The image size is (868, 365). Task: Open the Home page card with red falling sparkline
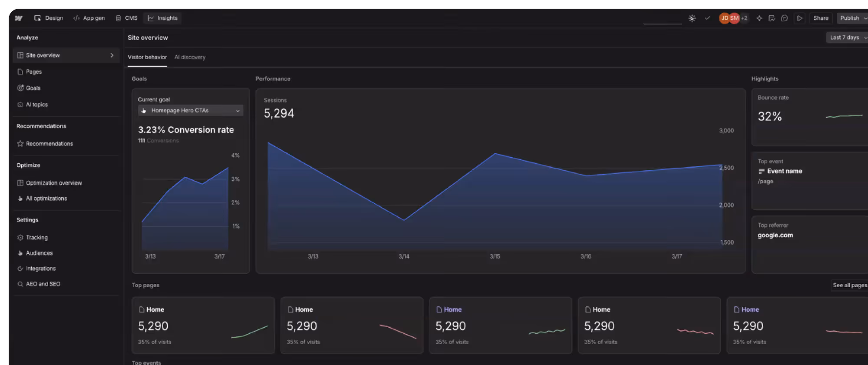[352, 325]
